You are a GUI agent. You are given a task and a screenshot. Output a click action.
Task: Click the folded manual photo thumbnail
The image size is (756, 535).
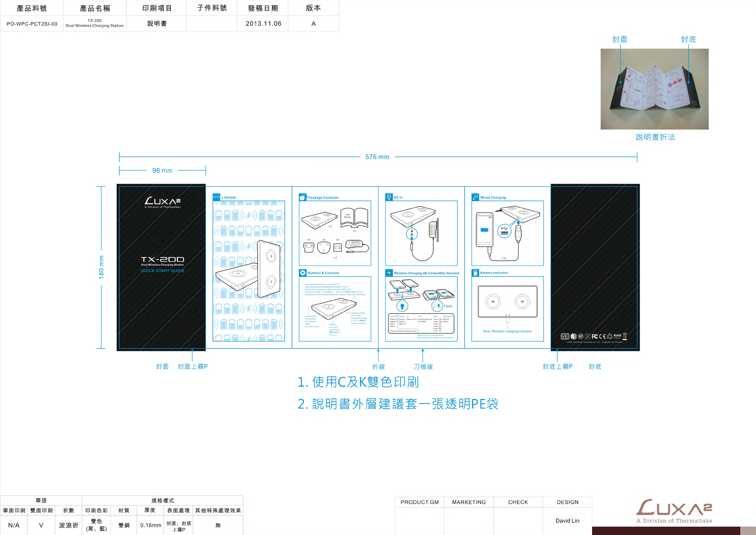[654, 89]
